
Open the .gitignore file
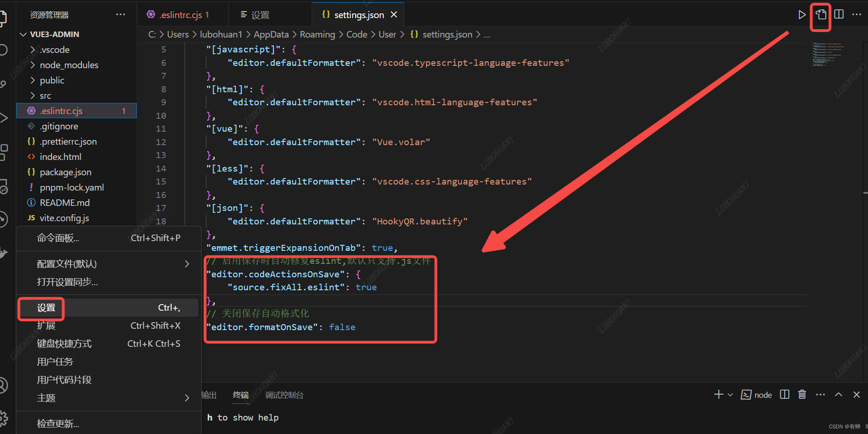coord(76,126)
